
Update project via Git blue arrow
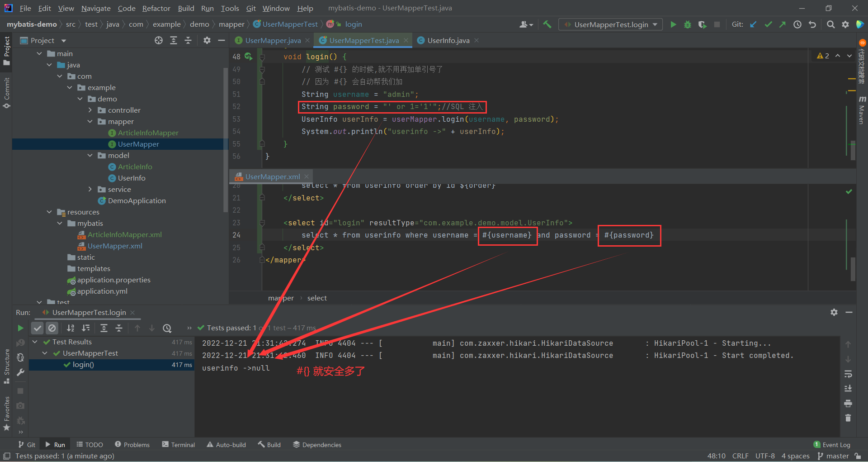tap(753, 24)
